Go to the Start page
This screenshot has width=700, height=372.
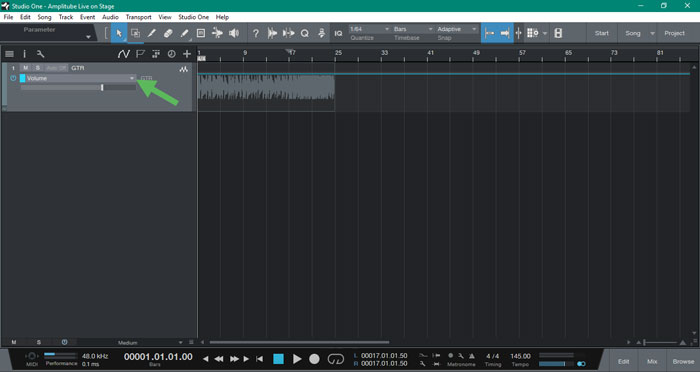click(601, 33)
